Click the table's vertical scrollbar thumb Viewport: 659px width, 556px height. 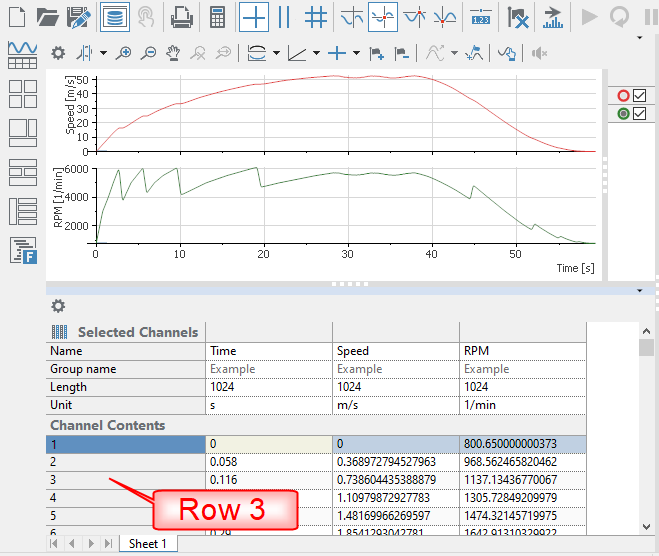[647, 348]
